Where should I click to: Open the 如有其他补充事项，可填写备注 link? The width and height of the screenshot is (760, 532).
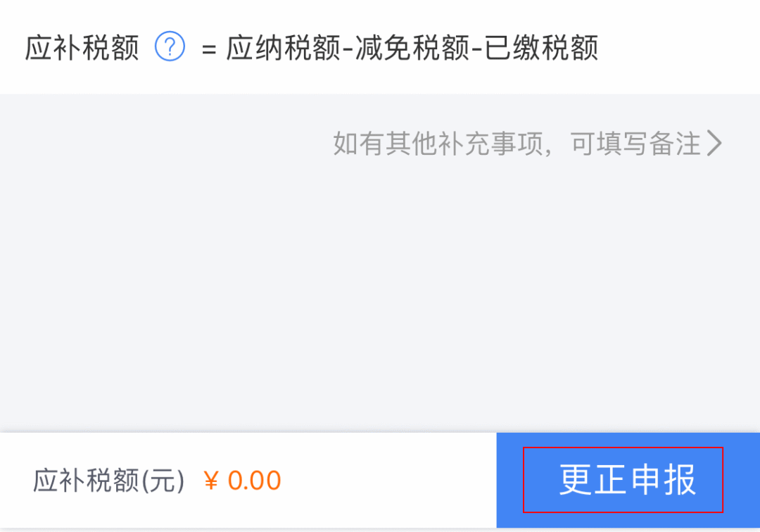pos(527,144)
